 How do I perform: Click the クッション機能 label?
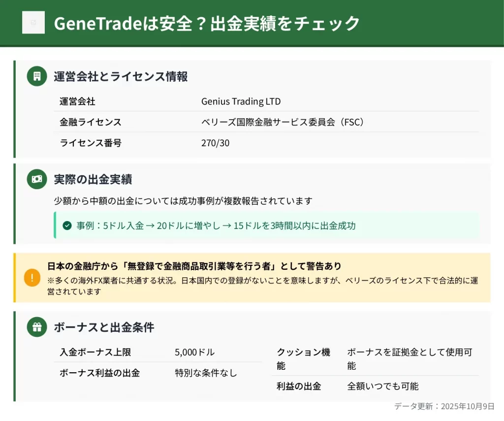[303, 359]
